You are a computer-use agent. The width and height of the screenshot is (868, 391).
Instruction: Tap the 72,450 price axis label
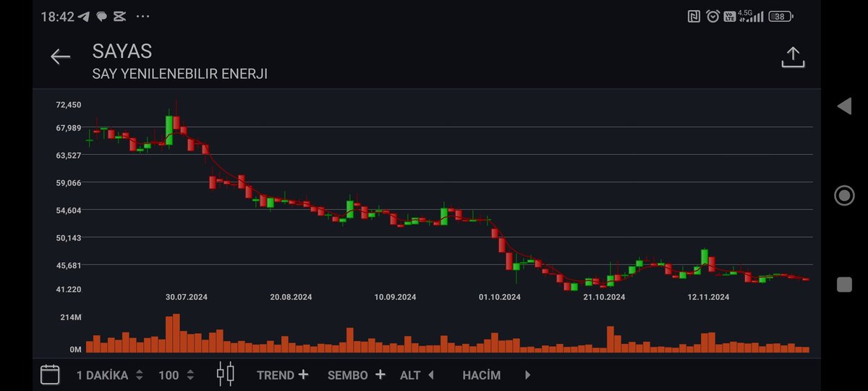69,105
